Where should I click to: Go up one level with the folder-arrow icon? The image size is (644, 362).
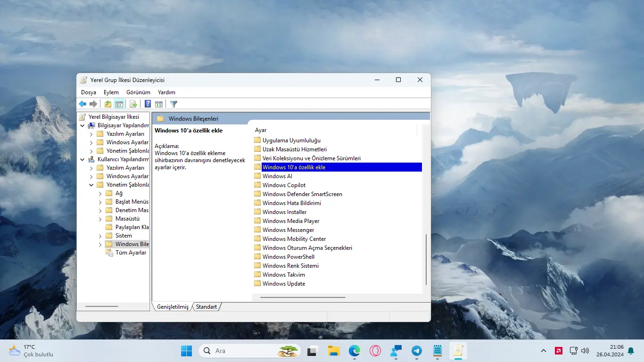tap(108, 104)
